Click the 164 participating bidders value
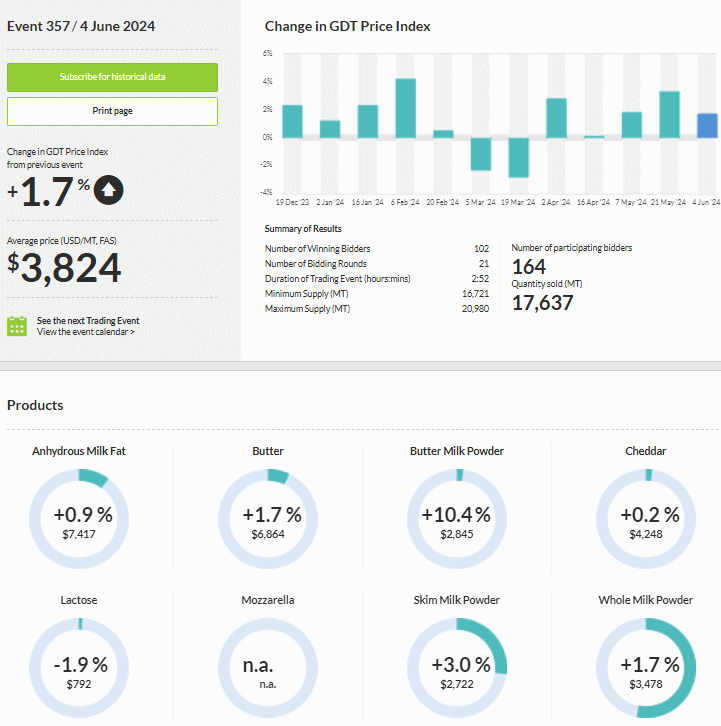This screenshot has width=721, height=726. point(529,267)
